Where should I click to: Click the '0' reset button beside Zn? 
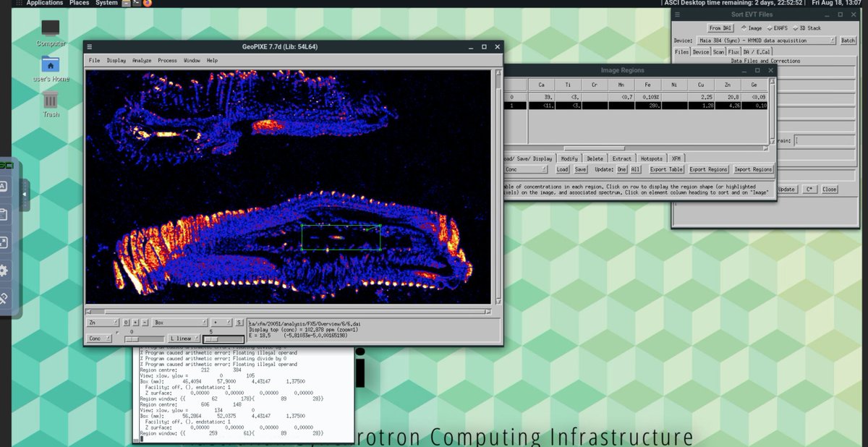[126, 322]
